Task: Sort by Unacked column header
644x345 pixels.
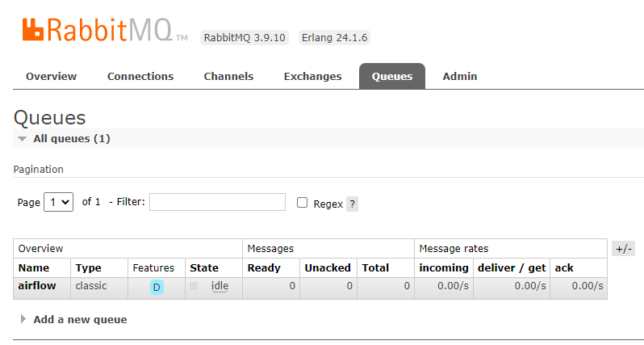Action: click(328, 268)
